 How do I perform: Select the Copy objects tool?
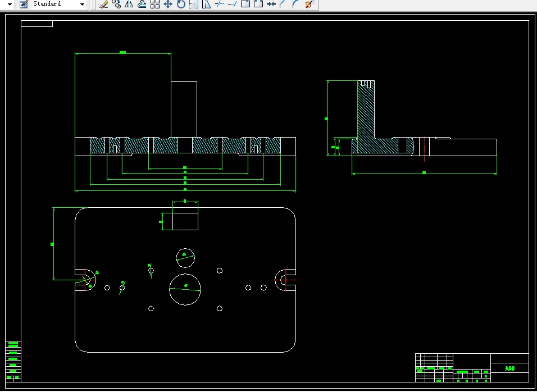click(x=116, y=4)
